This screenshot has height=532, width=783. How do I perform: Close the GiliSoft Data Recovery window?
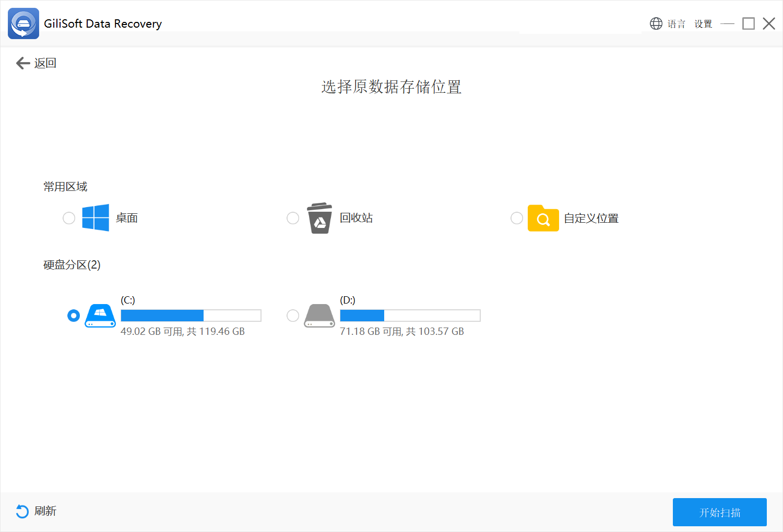[769, 23]
